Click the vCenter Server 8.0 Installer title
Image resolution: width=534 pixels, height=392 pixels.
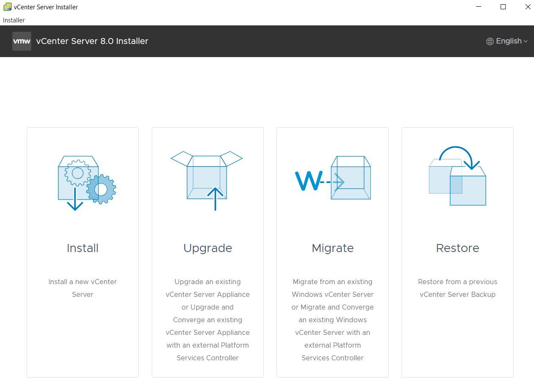(92, 41)
